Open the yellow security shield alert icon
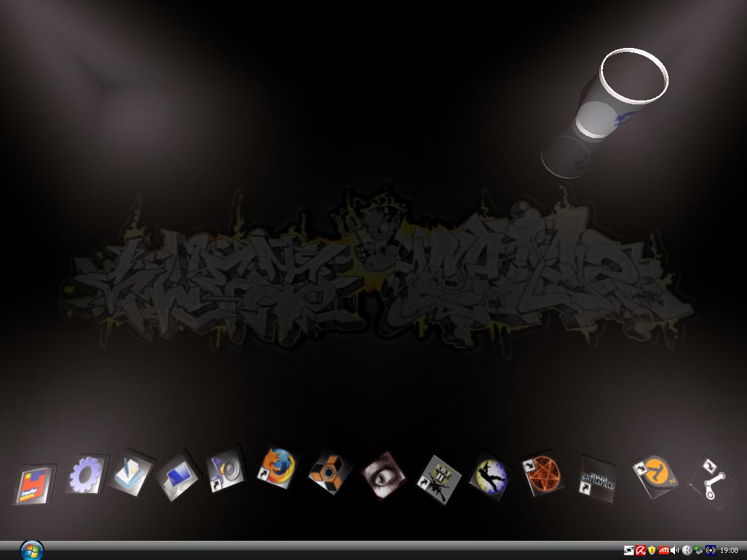The image size is (747, 560). click(x=652, y=550)
